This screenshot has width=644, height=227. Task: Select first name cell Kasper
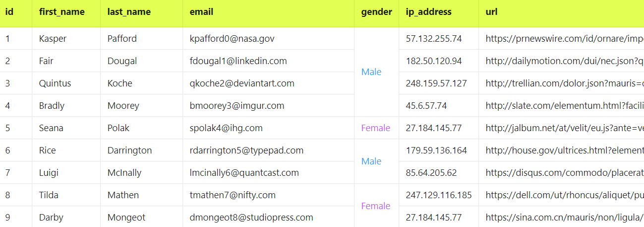point(66,38)
